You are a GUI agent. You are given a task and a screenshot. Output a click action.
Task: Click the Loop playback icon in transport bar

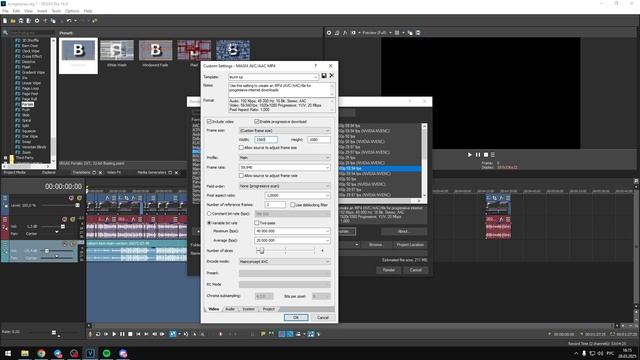click(98, 334)
